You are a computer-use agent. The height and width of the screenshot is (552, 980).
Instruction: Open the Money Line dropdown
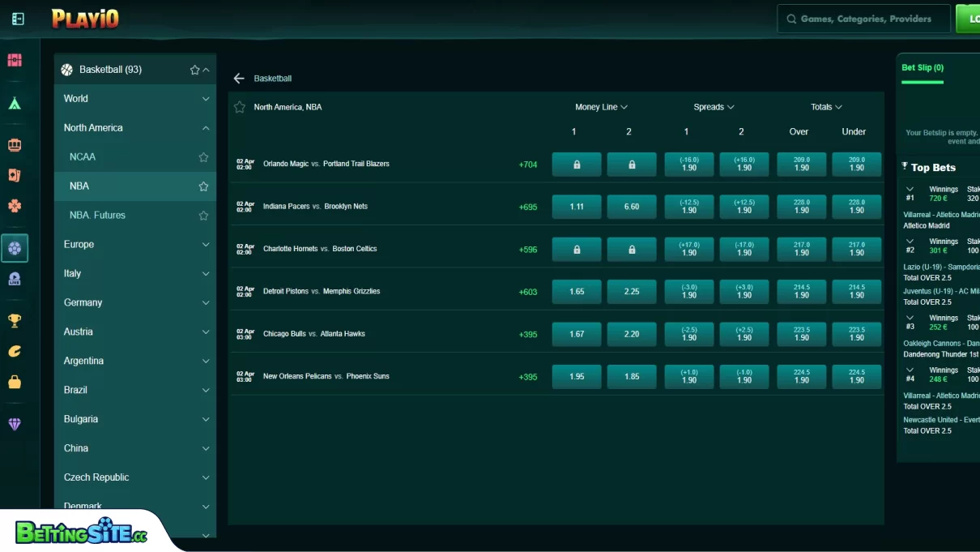602,106
